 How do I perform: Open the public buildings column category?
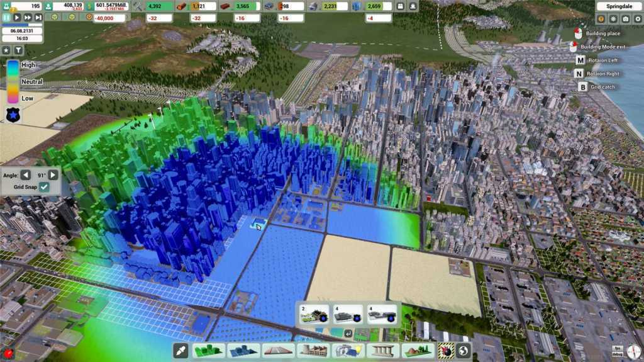(x=382, y=351)
